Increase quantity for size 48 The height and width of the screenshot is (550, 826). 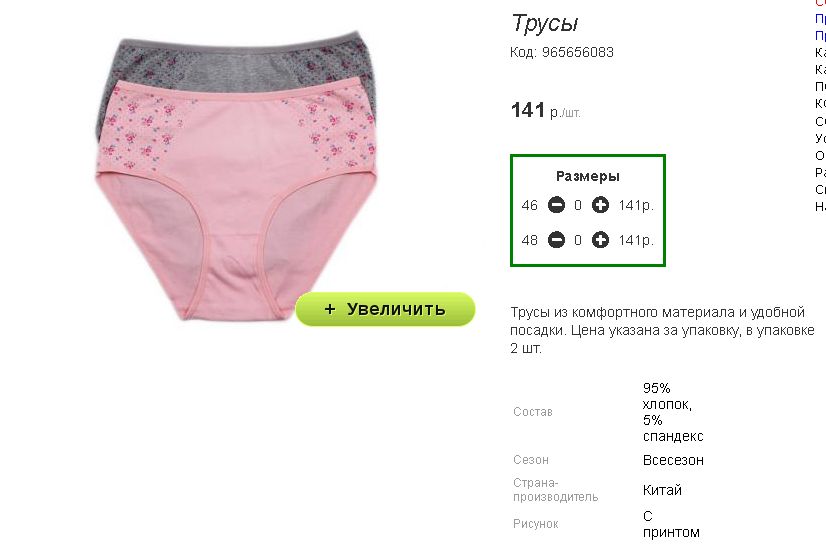point(600,240)
